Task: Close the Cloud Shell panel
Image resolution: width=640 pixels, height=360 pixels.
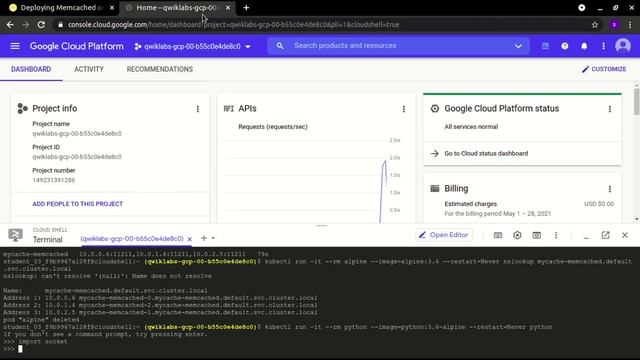Action: (624, 235)
